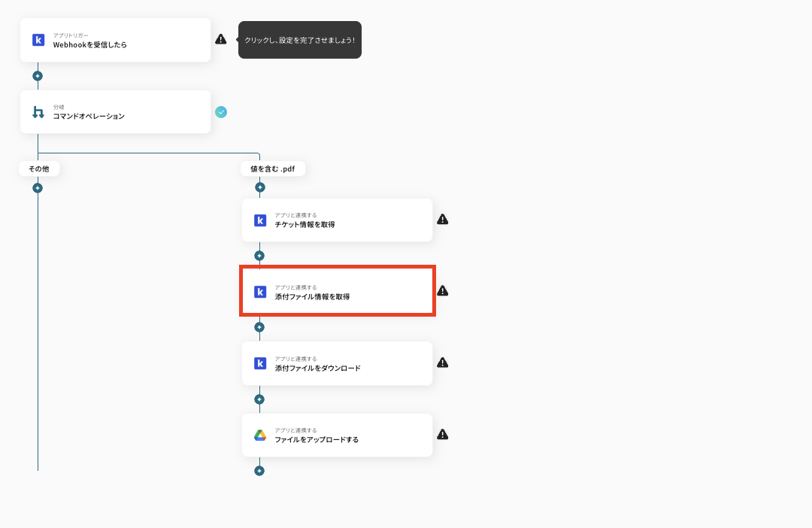This screenshot has width=812, height=528.
Task: Click the warning icon beside ファイルをアップロードする
Action: [442, 435]
